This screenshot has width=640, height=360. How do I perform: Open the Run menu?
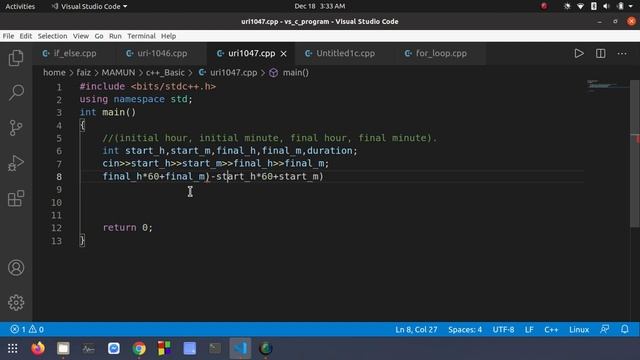pos(115,36)
